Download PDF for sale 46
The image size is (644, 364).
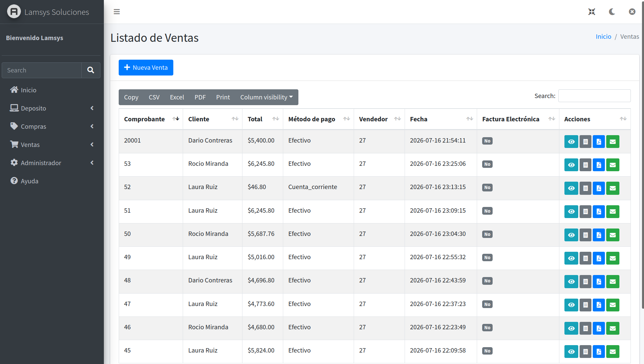click(599, 328)
